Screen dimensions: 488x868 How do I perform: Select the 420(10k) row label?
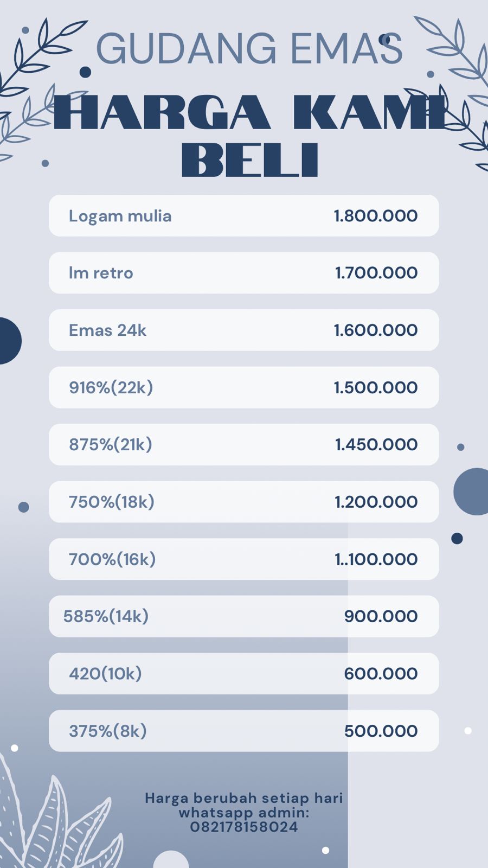tap(105, 674)
